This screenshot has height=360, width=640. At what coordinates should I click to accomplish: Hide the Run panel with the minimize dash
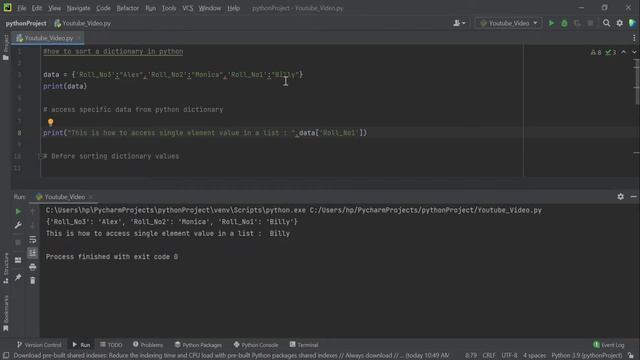tap(633, 197)
